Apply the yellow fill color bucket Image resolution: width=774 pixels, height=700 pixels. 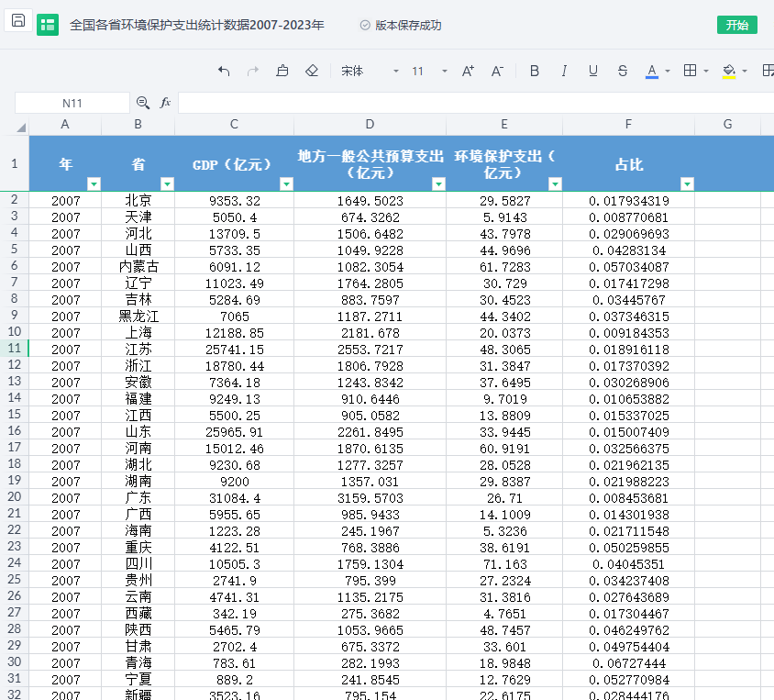(x=728, y=72)
